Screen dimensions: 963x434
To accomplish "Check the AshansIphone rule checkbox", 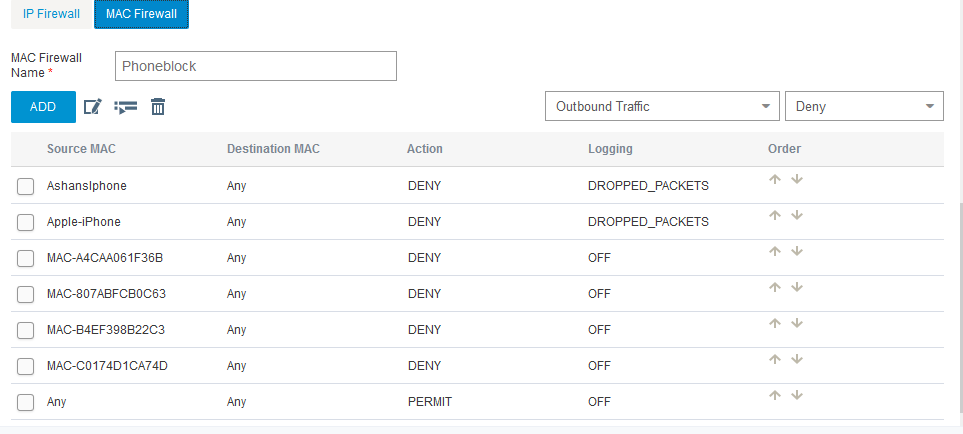I will pos(26,186).
